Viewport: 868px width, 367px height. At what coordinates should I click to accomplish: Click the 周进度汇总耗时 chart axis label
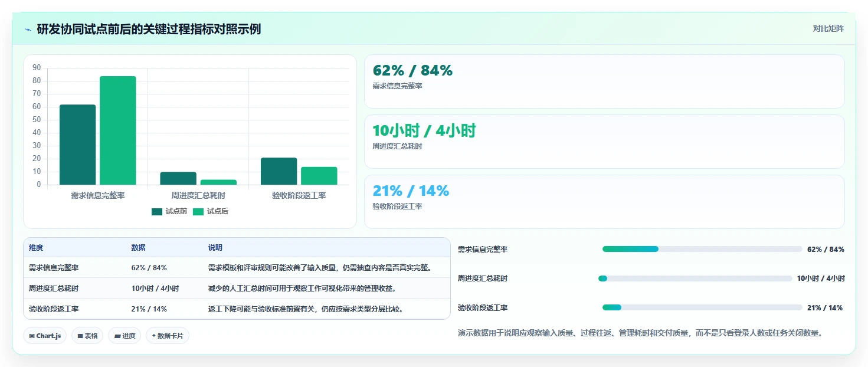click(x=198, y=195)
